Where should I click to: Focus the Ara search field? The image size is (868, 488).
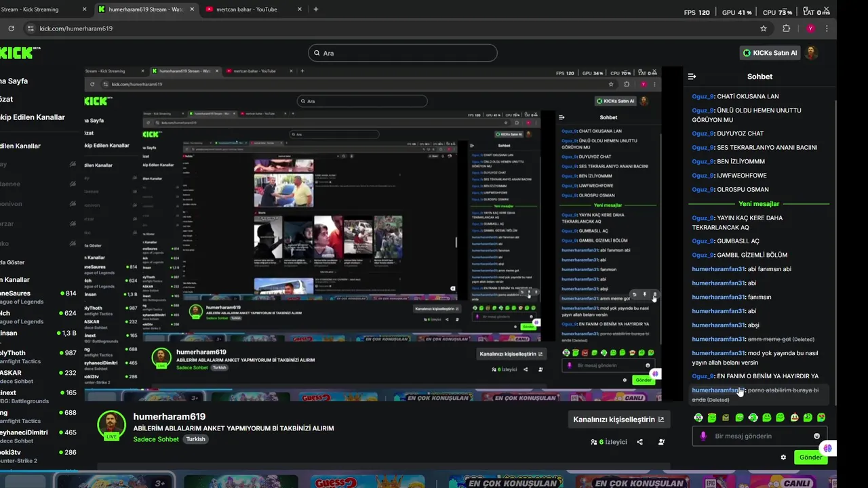click(x=403, y=53)
